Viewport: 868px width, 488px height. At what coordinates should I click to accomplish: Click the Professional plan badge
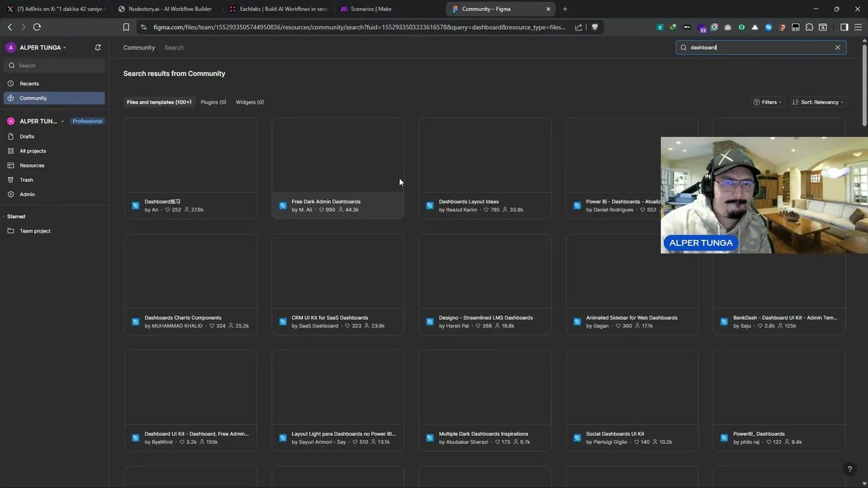coord(87,121)
